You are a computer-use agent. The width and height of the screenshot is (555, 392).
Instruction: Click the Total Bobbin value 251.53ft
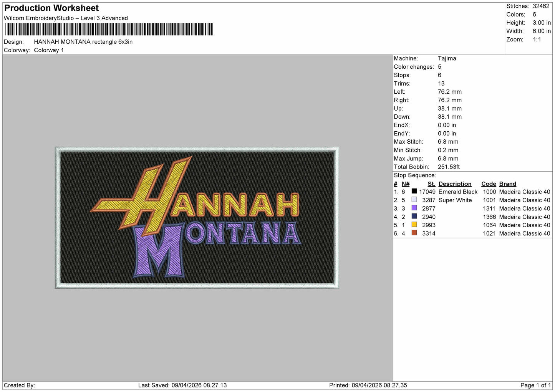pyautogui.click(x=449, y=167)
